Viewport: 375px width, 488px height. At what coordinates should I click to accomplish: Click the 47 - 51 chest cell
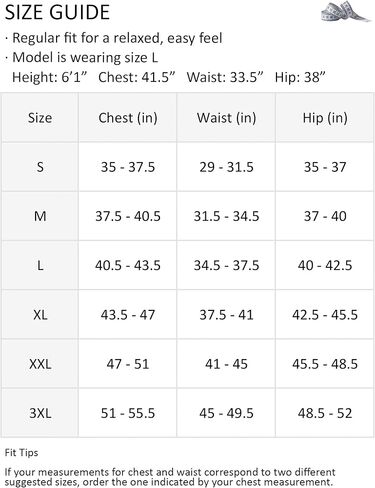point(128,364)
